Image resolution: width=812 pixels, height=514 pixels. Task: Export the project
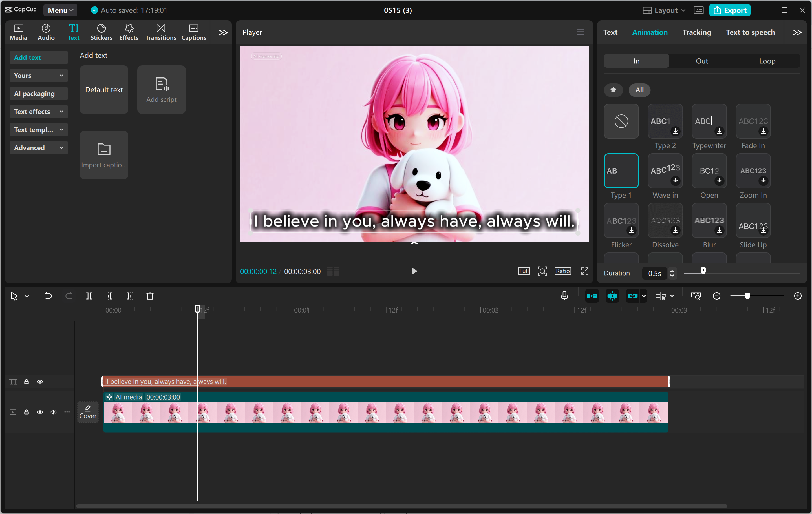(730, 10)
